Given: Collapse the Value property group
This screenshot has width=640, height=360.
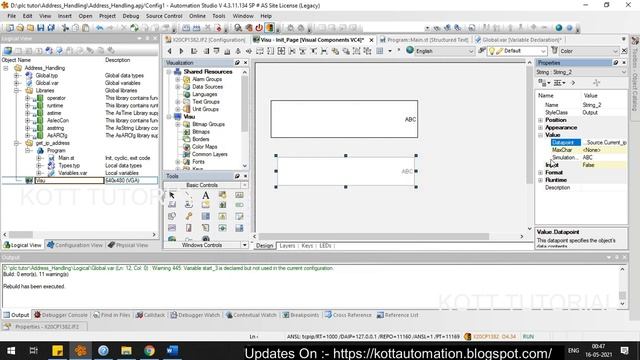Looking at the screenshot, I should tap(540, 135).
